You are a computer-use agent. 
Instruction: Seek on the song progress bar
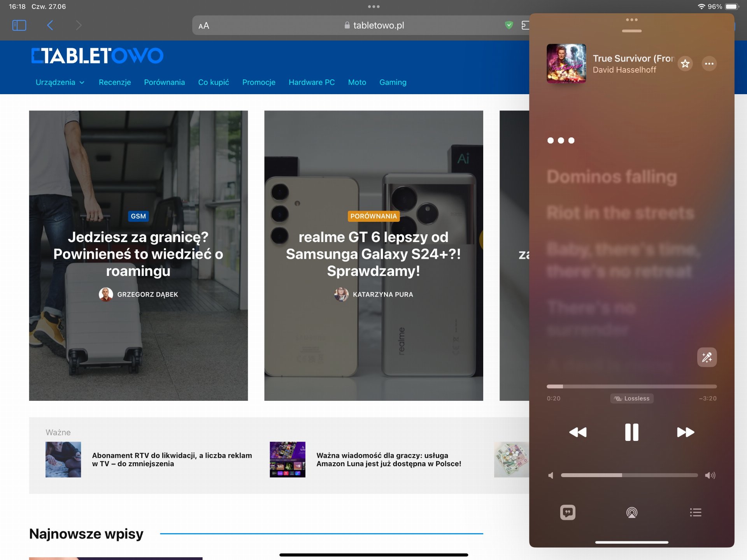click(631, 386)
